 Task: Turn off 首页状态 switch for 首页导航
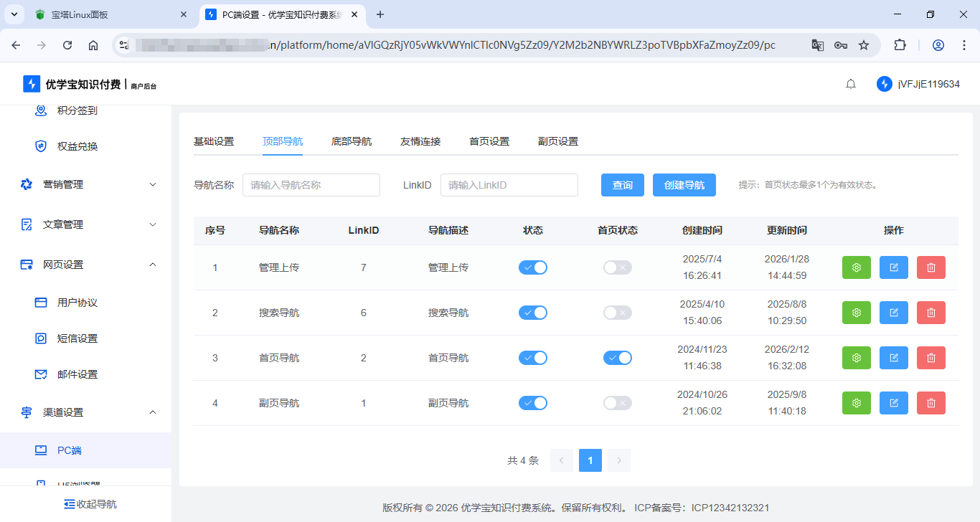click(x=617, y=358)
